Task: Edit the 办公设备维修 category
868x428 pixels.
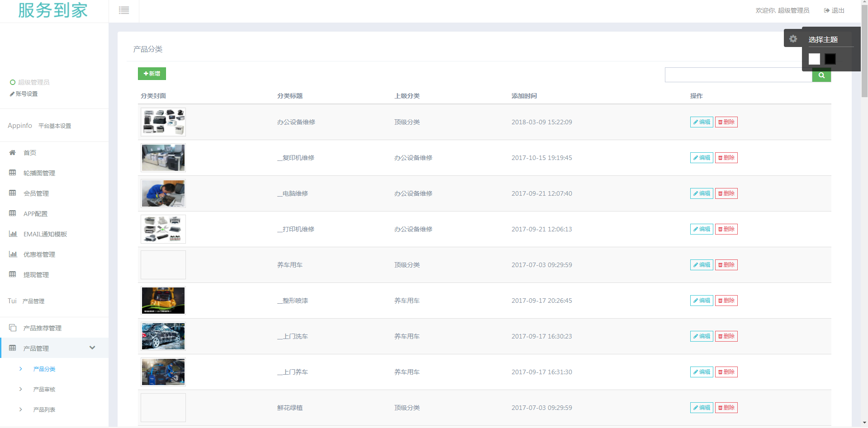Action: [702, 122]
